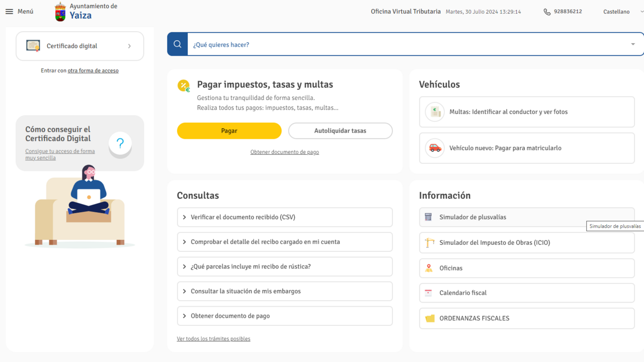Image resolution: width=644 pixels, height=362 pixels.
Task: Click the question mark help icon
Action: click(120, 143)
